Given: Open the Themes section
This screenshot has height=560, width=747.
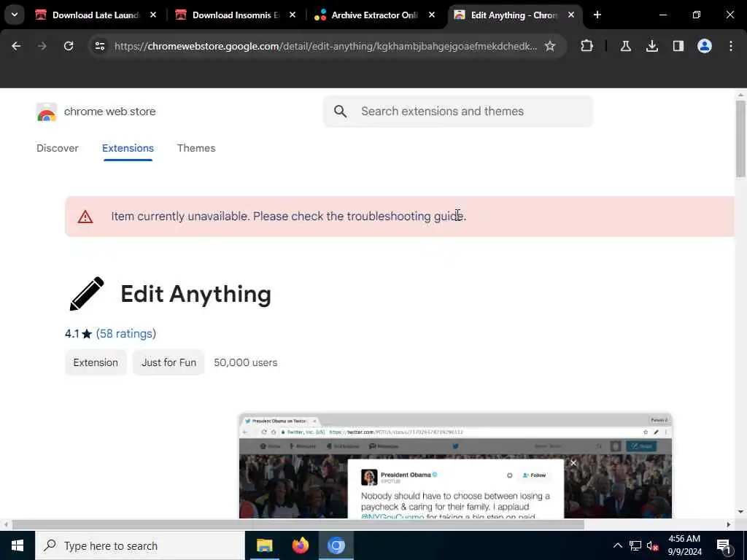Looking at the screenshot, I should click(x=196, y=148).
